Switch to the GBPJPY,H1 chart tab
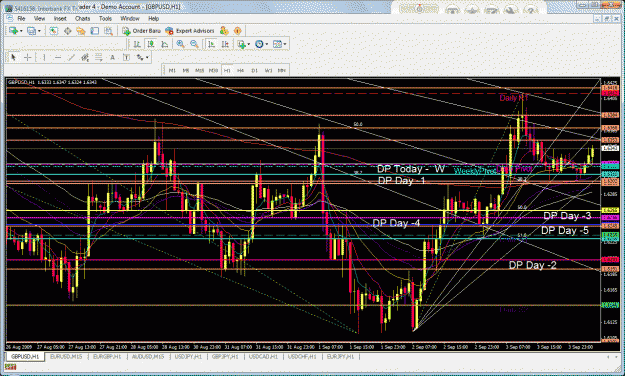Screen dimensions: 625x376 (x=226, y=357)
